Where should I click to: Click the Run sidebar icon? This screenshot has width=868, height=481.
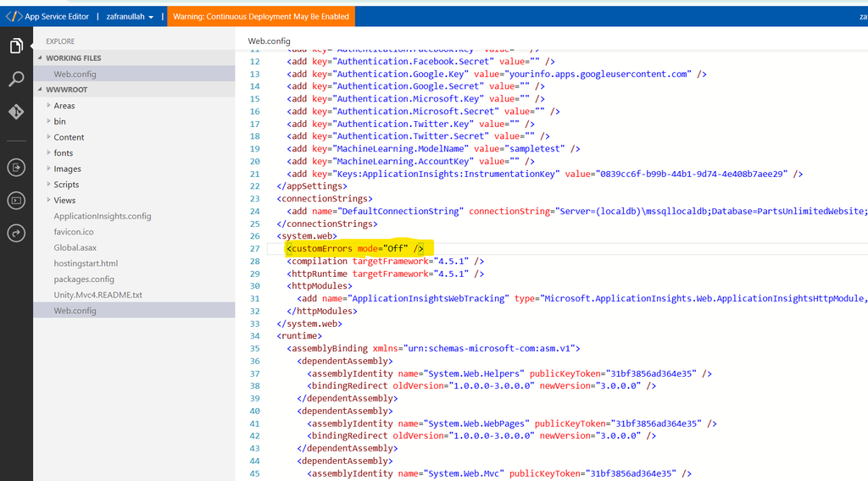click(16, 167)
